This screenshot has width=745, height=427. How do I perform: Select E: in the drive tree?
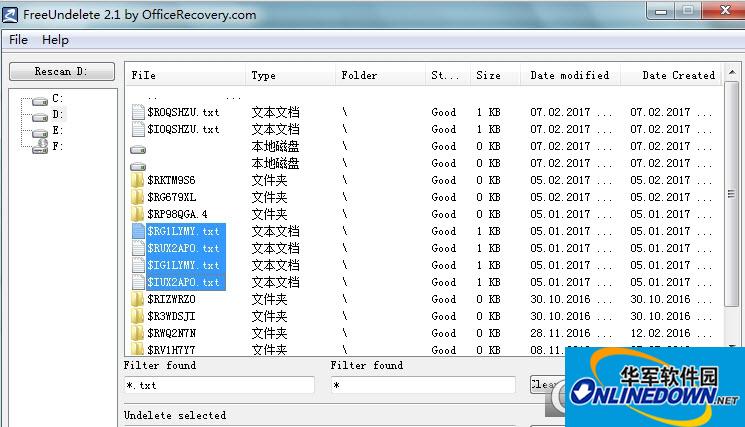tap(57, 130)
